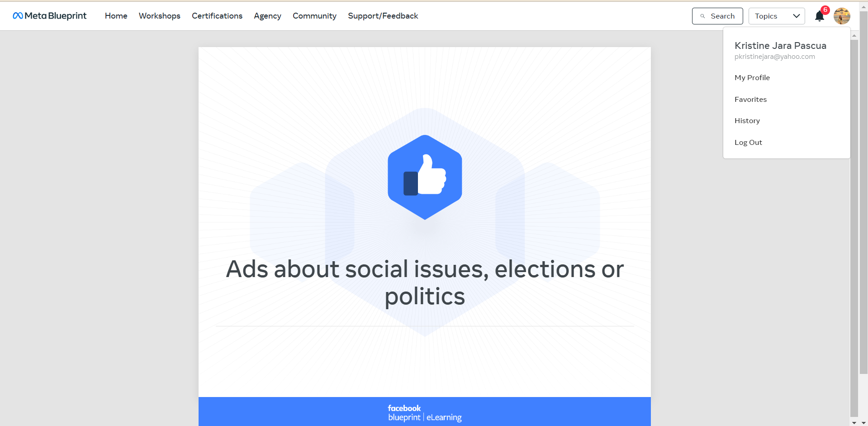This screenshot has height=426, width=868.
Task: Go to Workshops in the navigation bar
Action: click(x=160, y=16)
